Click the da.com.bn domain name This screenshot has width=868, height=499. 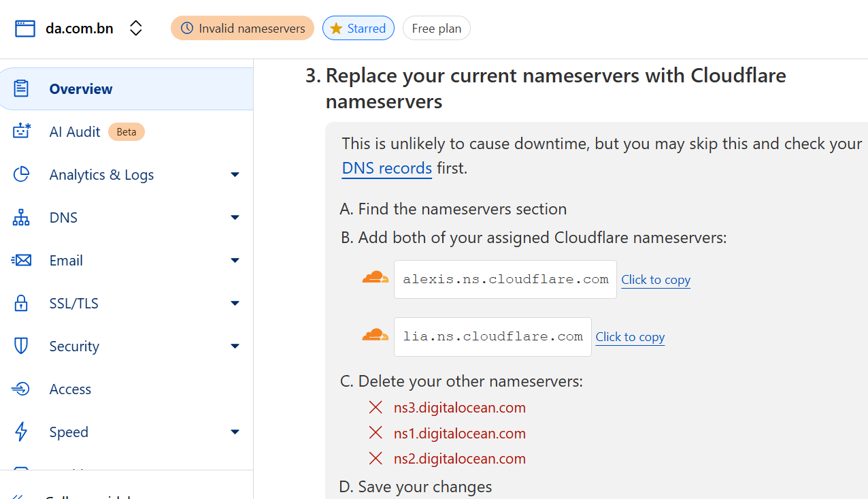point(80,29)
